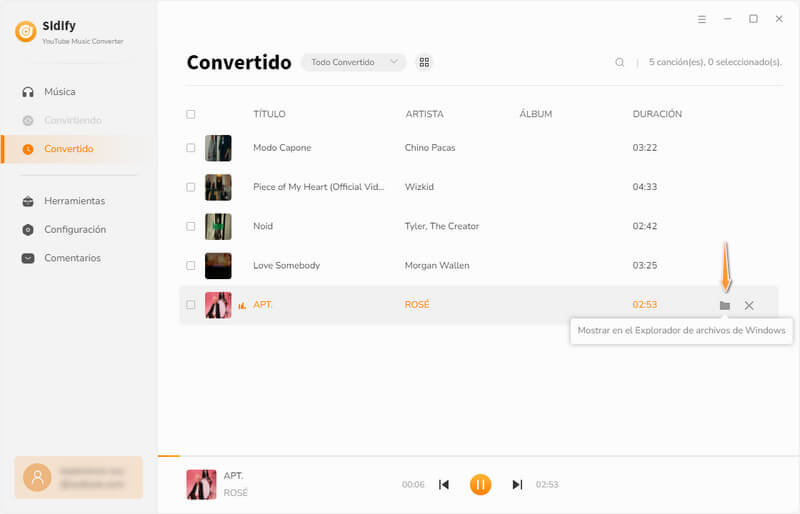Click duration 03:22

645,148
